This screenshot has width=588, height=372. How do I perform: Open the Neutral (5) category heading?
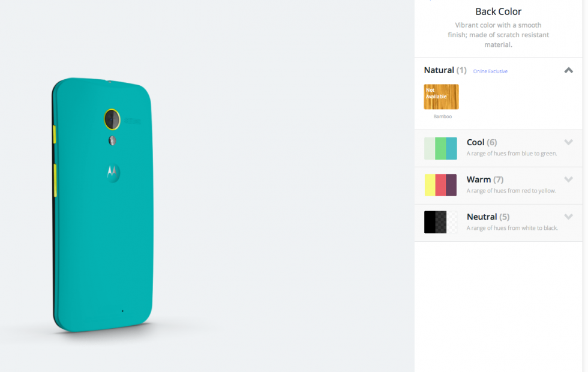click(488, 217)
